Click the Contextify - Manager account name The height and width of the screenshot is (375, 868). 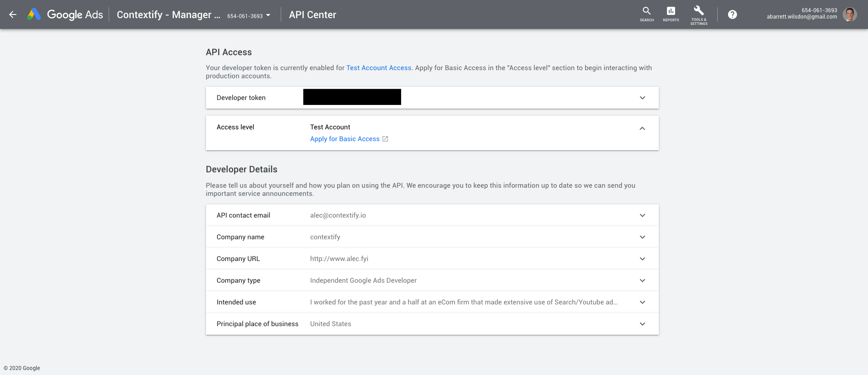point(168,14)
